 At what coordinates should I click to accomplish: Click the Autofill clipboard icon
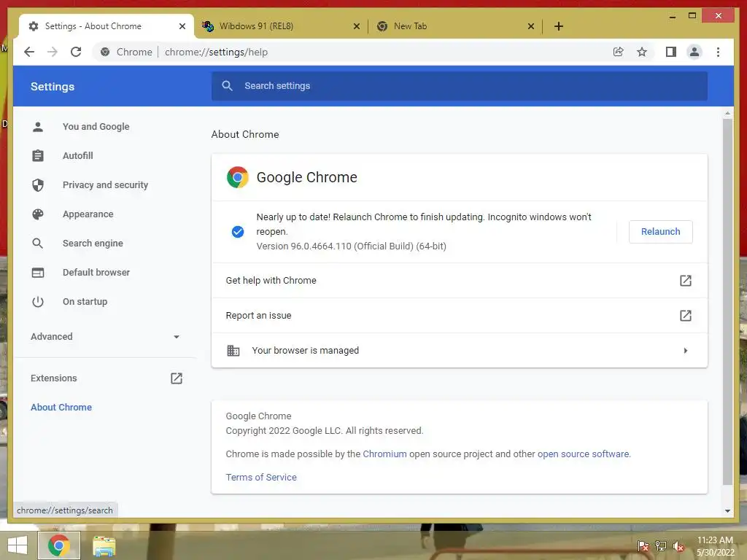38,156
